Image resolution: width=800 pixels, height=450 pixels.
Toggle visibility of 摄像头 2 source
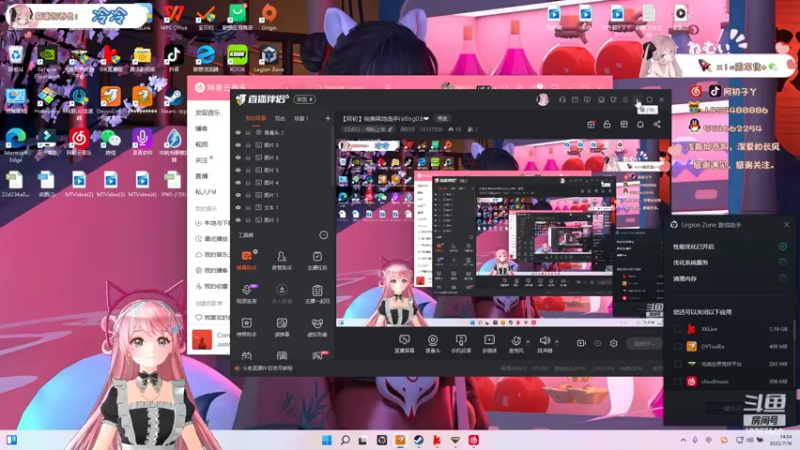click(238, 132)
